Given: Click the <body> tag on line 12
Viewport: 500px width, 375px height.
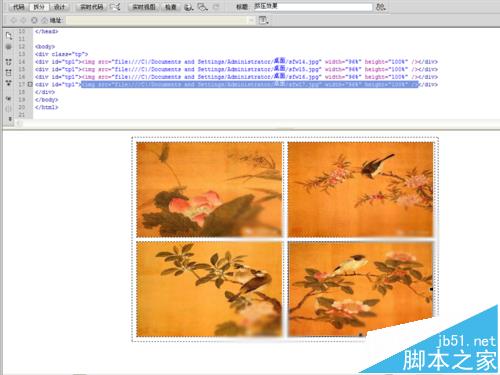Looking at the screenshot, I should coord(45,47).
